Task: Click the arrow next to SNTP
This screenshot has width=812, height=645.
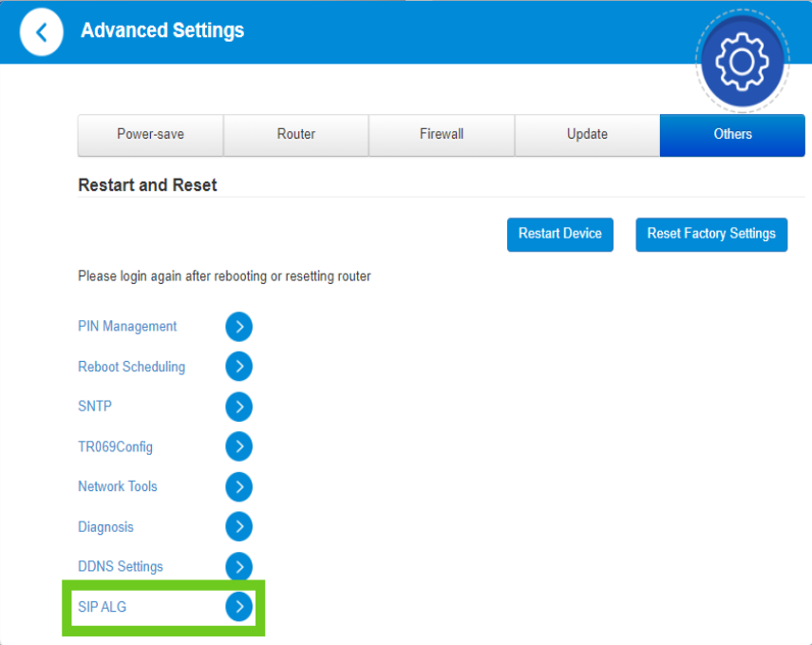Action: click(x=239, y=407)
